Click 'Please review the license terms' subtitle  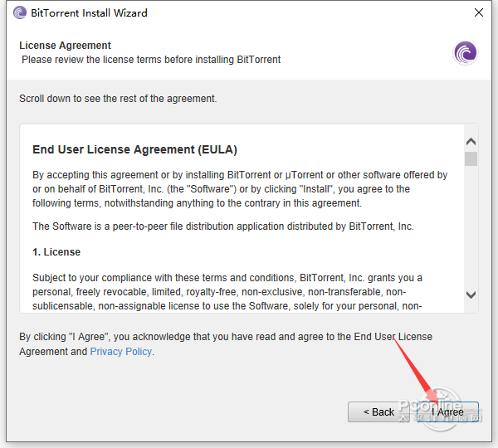click(151, 60)
